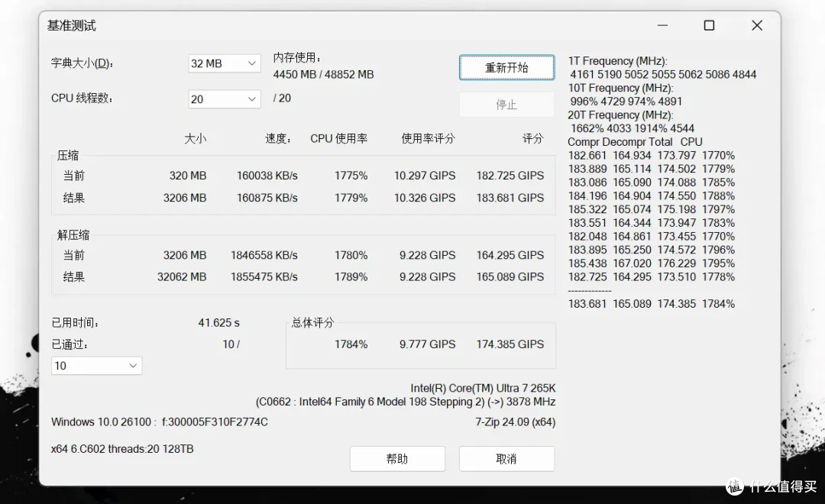
Task: Click the compression current rating 182.725 GIPS
Action: [x=510, y=176]
